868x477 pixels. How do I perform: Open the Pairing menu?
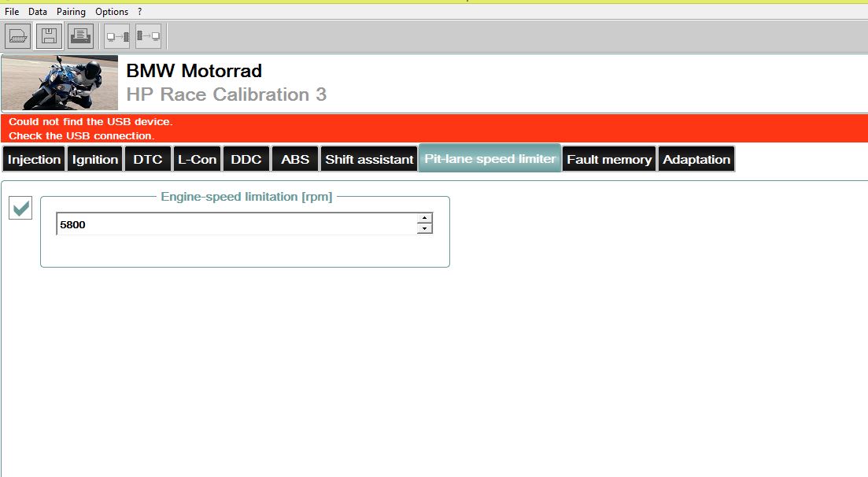tap(71, 12)
